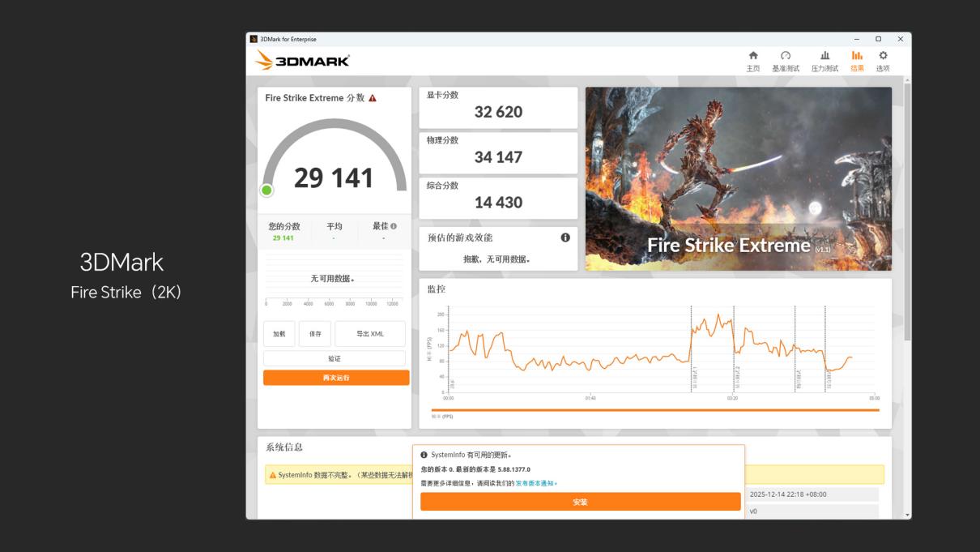Open the 发布版本通知 release notes link
This screenshot has height=552, width=980.
pyautogui.click(x=536, y=483)
